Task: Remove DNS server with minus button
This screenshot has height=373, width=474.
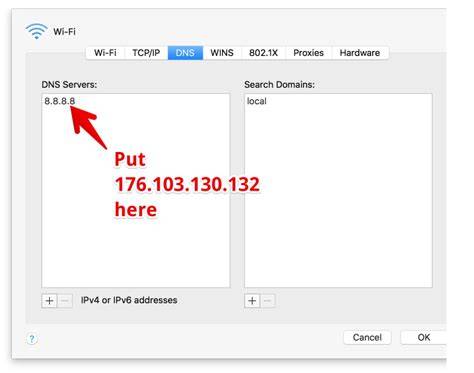Action: (x=65, y=301)
